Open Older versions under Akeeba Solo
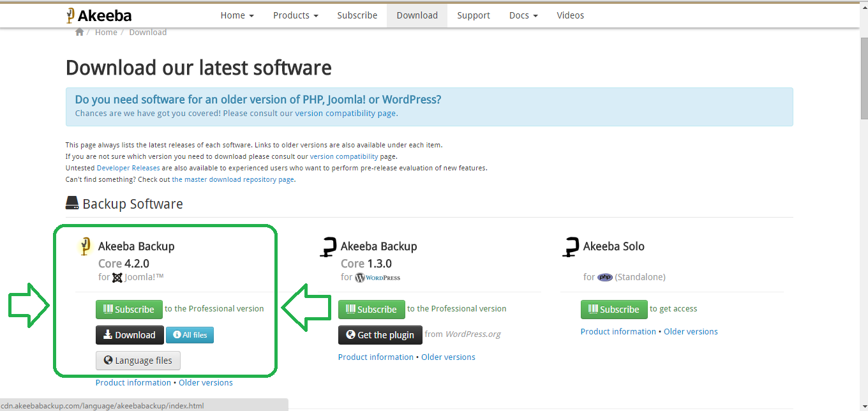 click(691, 332)
